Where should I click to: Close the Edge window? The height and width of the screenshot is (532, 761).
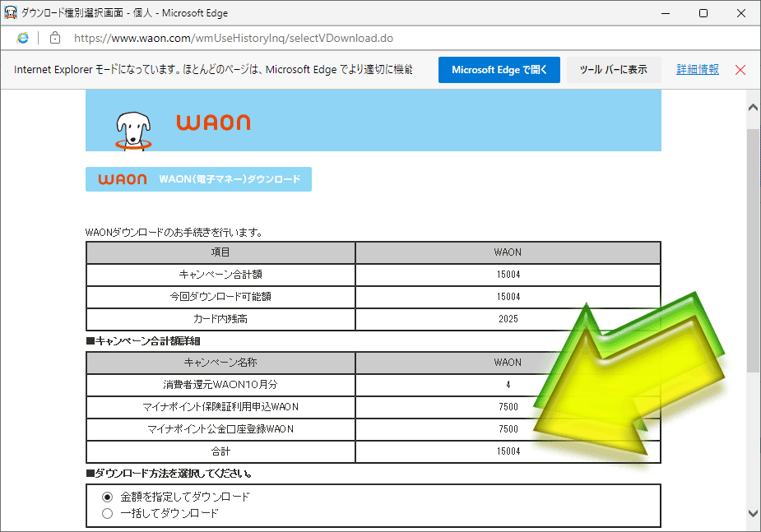click(x=741, y=13)
